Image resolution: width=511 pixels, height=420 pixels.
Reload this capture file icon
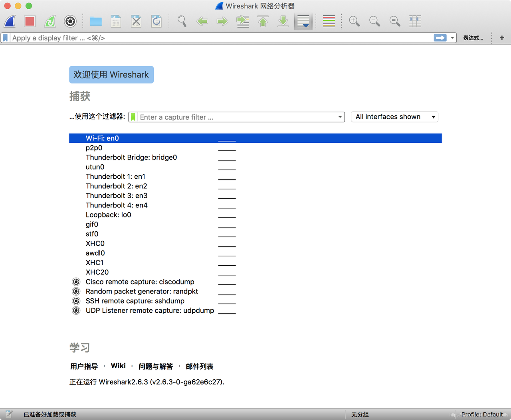tap(156, 21)
